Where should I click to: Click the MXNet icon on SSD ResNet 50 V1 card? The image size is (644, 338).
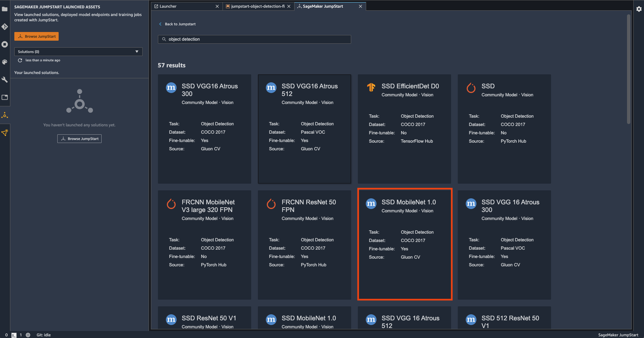171,320
